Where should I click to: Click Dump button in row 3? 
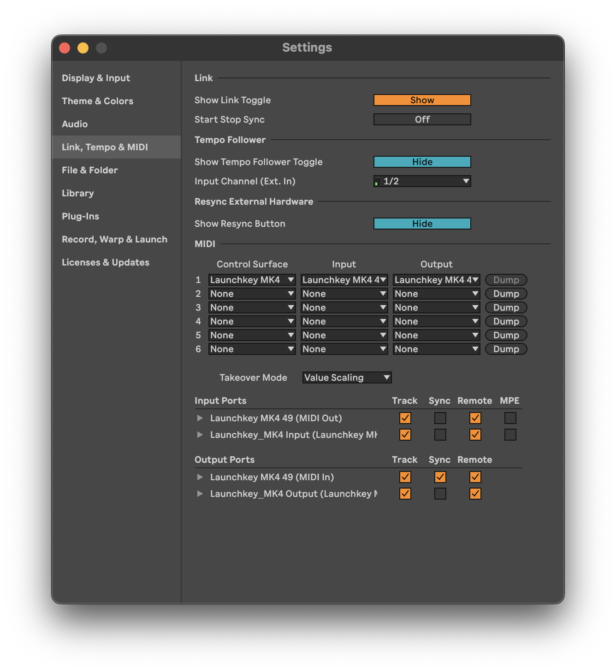click(506, 307)
